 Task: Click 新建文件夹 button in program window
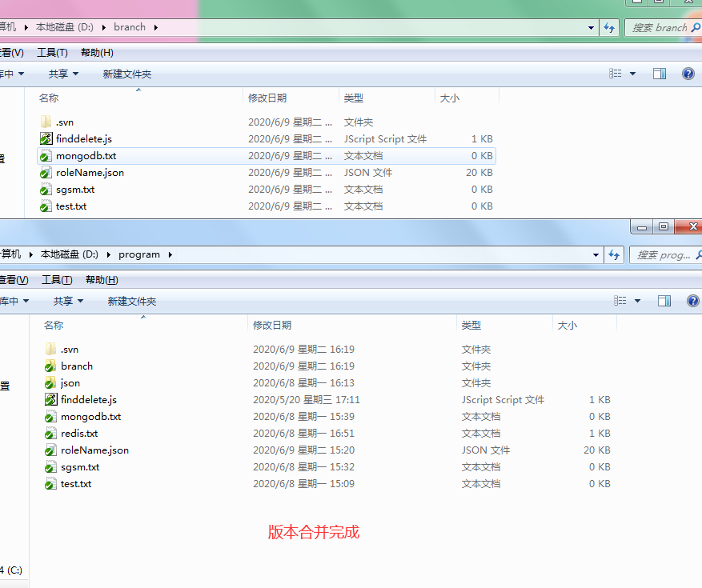tap(131, 302)
